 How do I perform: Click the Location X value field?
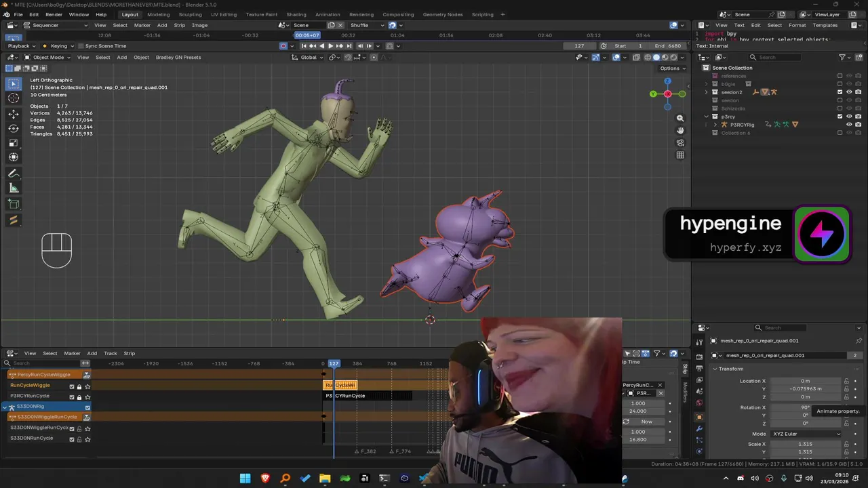click(805, 381)
